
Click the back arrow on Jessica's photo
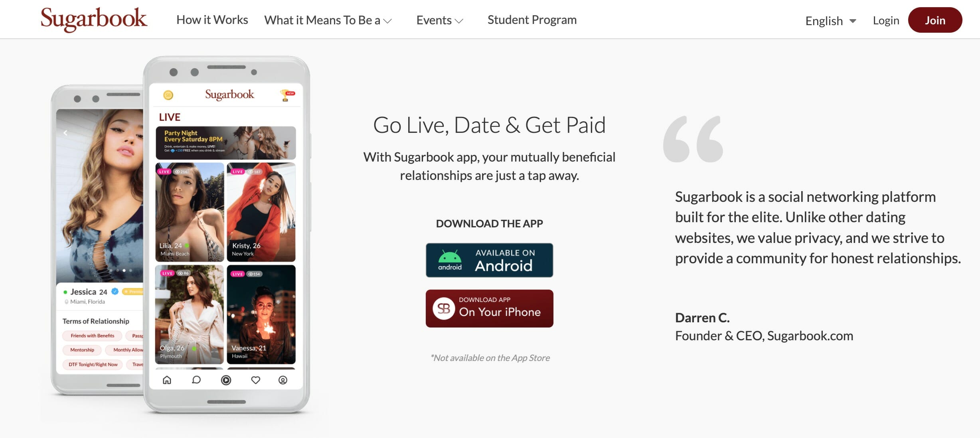tap(65, 133)
